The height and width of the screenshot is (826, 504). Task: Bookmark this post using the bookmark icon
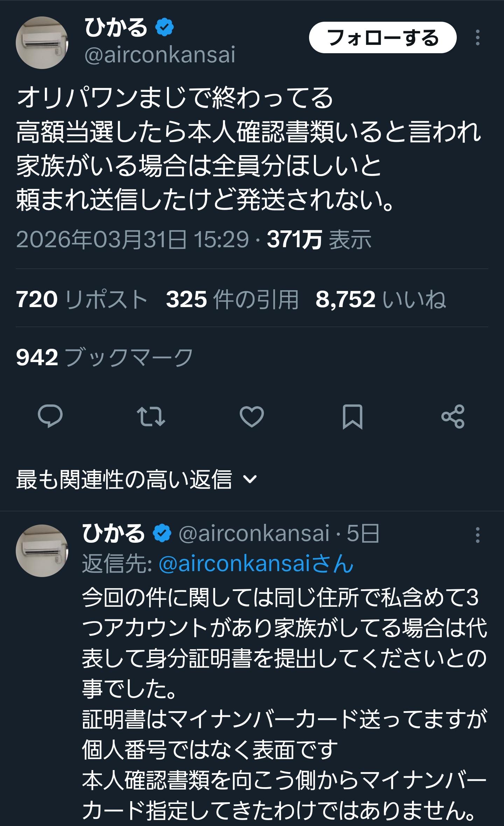[352, 416]
